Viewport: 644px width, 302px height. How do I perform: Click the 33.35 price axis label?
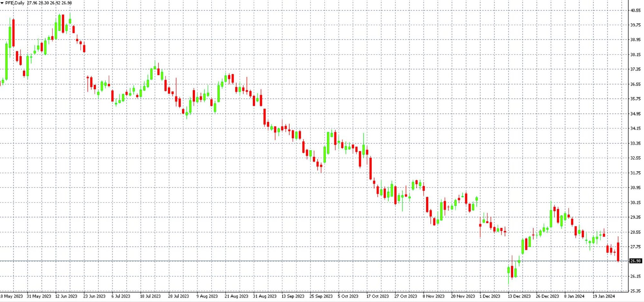point(636,143)
